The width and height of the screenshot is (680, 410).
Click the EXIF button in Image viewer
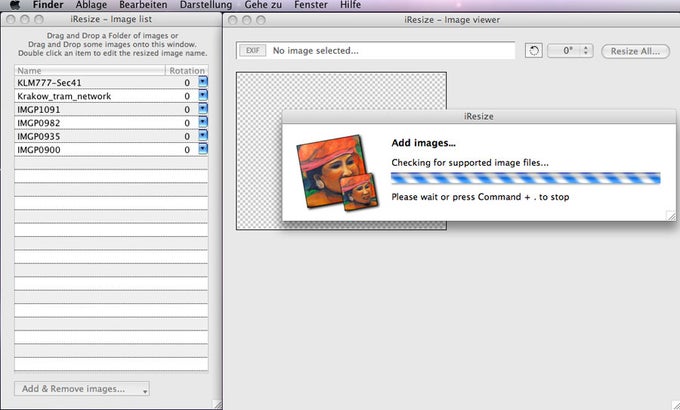252,50
